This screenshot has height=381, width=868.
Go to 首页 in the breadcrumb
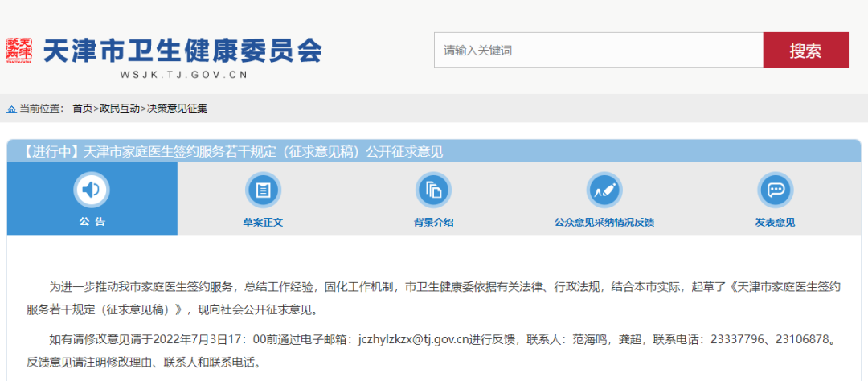[x=83, y=109]
